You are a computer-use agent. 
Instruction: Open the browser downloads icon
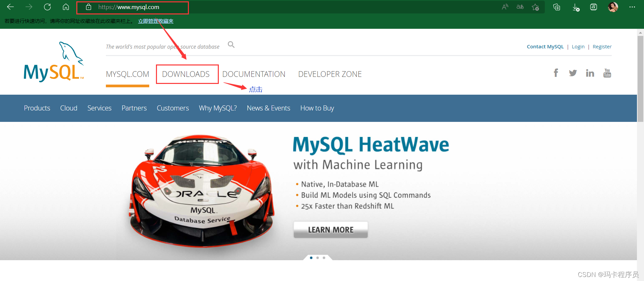pos(576,7)
